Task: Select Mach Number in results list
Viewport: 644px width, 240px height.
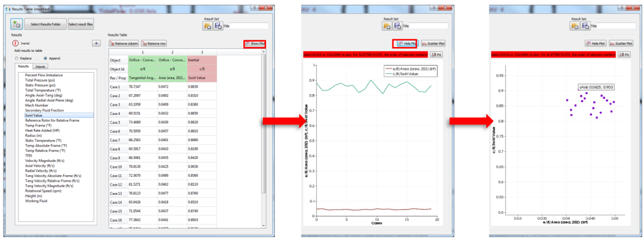Action: 35,105
